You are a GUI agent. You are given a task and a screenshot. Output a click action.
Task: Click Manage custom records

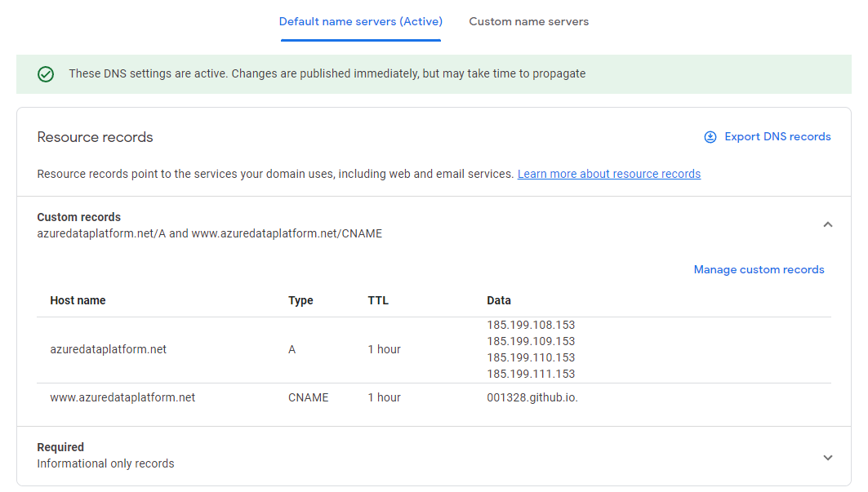coord(759,269)
